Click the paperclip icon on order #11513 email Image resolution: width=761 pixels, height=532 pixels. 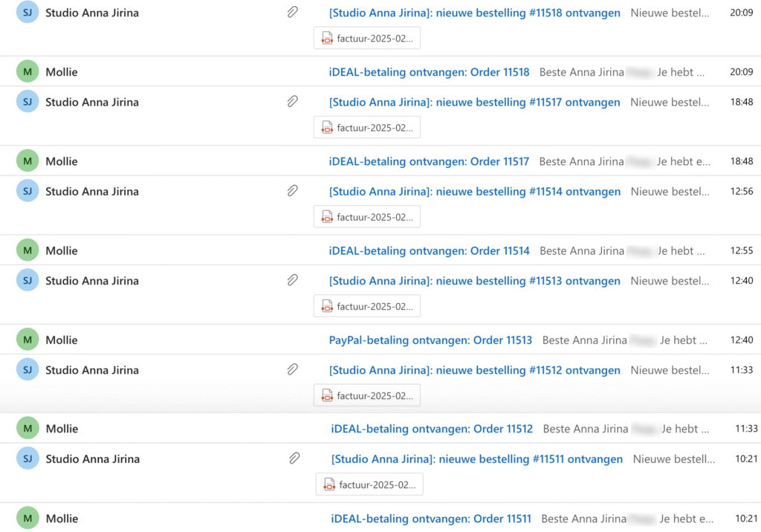[x=293, y=280]
